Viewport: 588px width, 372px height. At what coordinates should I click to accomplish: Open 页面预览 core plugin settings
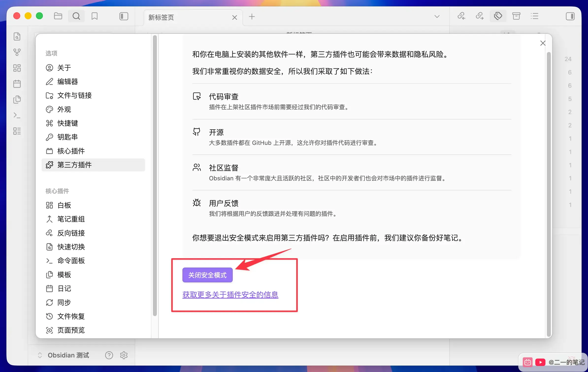93,330
